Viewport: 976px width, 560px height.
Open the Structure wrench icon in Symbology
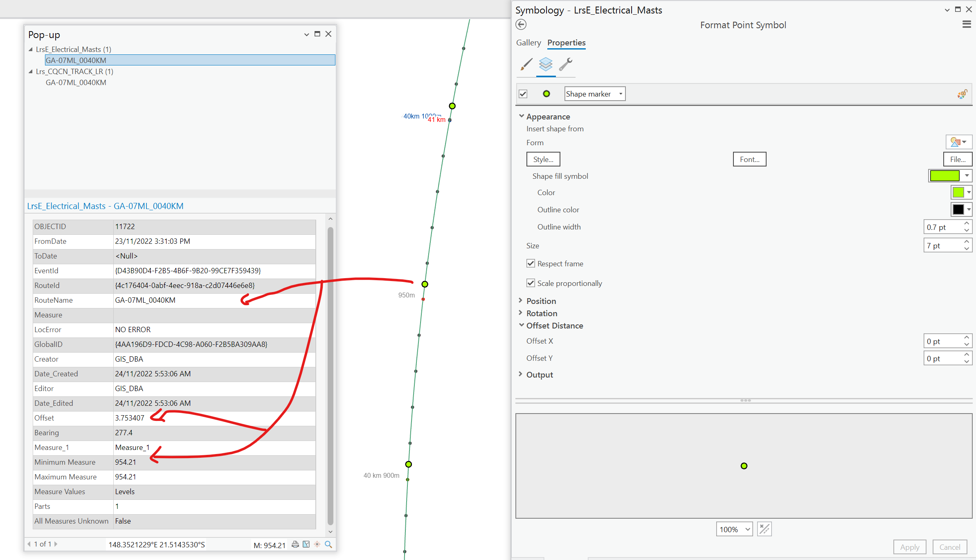566,65
